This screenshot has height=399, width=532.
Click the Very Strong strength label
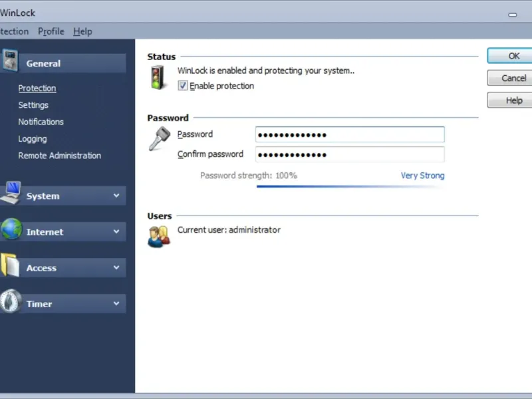click(x=422, y=176)
